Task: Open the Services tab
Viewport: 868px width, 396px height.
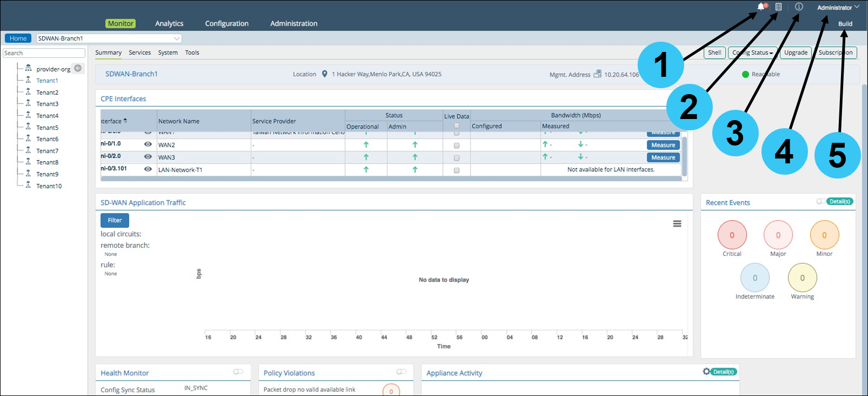Action: click(x=140, y=52)
